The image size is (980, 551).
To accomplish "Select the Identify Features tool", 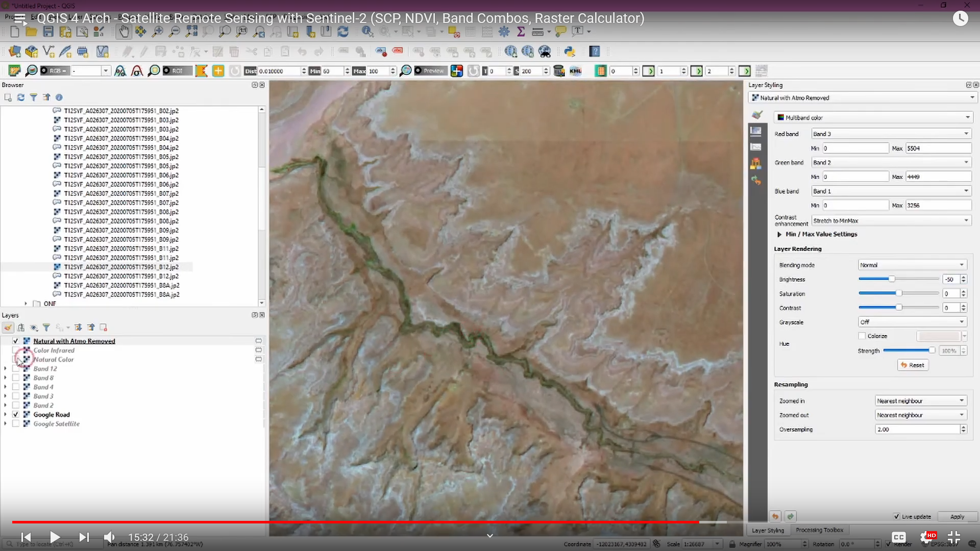I will click(x=367, y=32).
